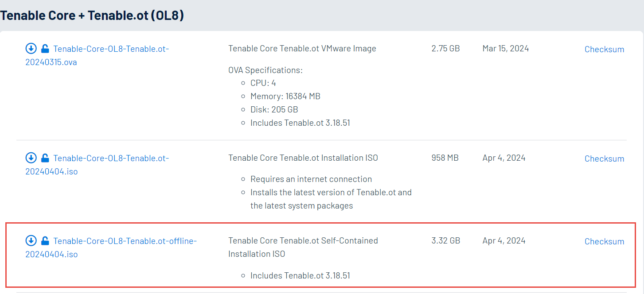
Task: Click the 958 MB file size text
Action: (445, 158)
